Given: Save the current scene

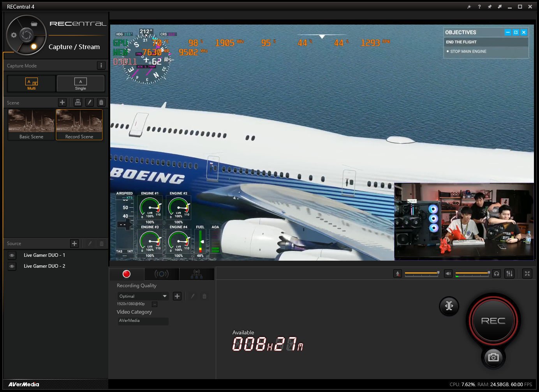Looking at the screenshot, I should (x=78, y=102).
